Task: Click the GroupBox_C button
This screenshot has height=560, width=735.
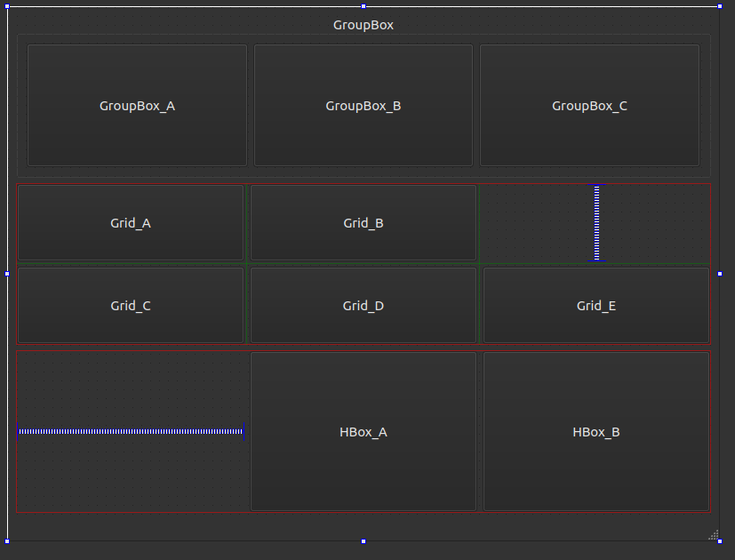Action: point(589,106)
